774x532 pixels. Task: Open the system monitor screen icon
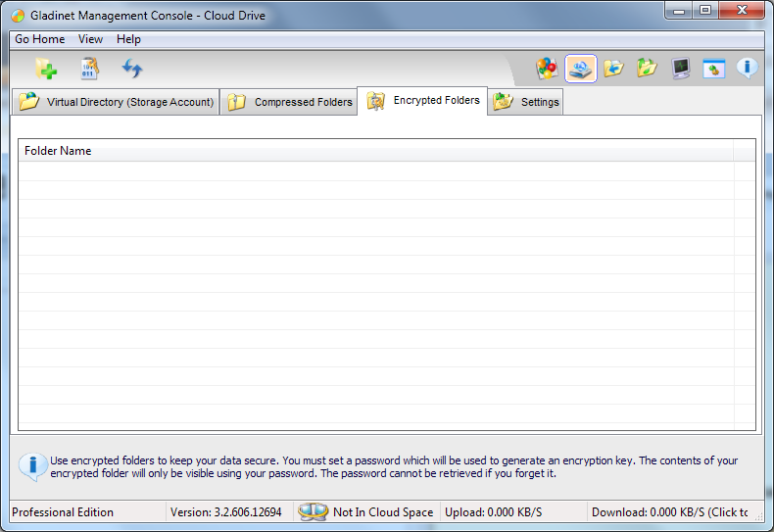(x=681, y=69)
